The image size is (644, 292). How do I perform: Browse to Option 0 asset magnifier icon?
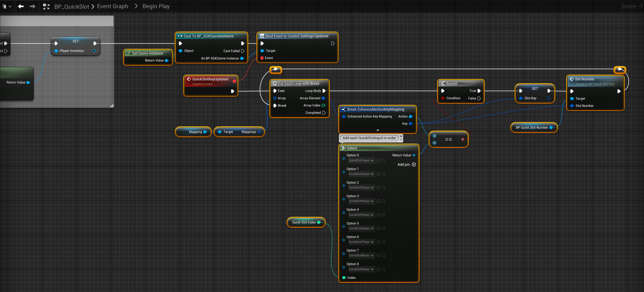tap(384, 160)
